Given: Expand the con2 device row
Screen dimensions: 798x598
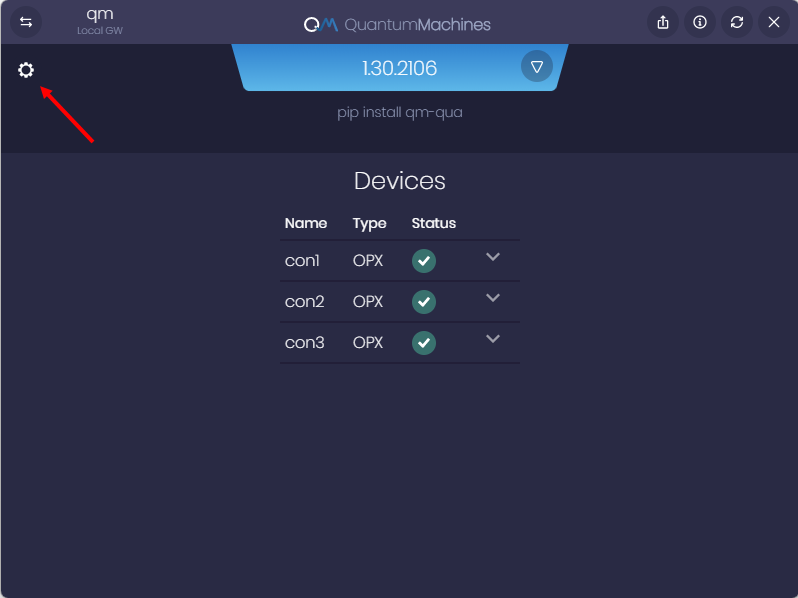Looking at the screenshot, I should coord(492,298).
